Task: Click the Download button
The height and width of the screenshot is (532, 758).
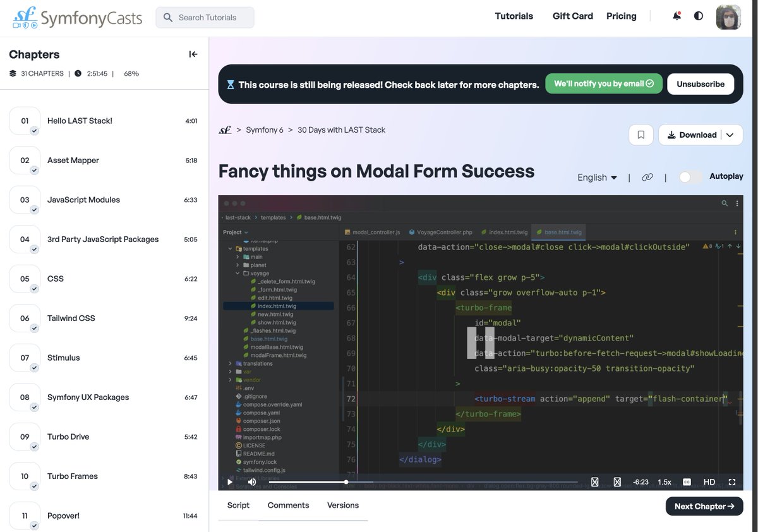Action: click(x=692, y=135)
